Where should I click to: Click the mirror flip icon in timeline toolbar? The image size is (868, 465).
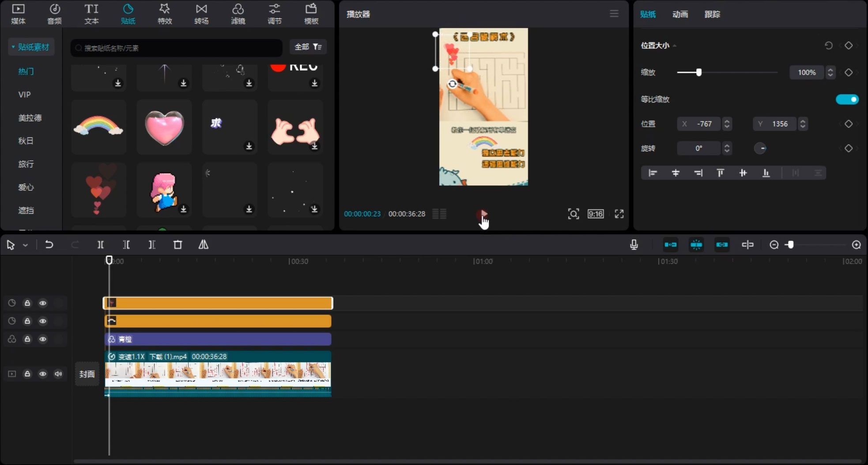pos(203,245)
